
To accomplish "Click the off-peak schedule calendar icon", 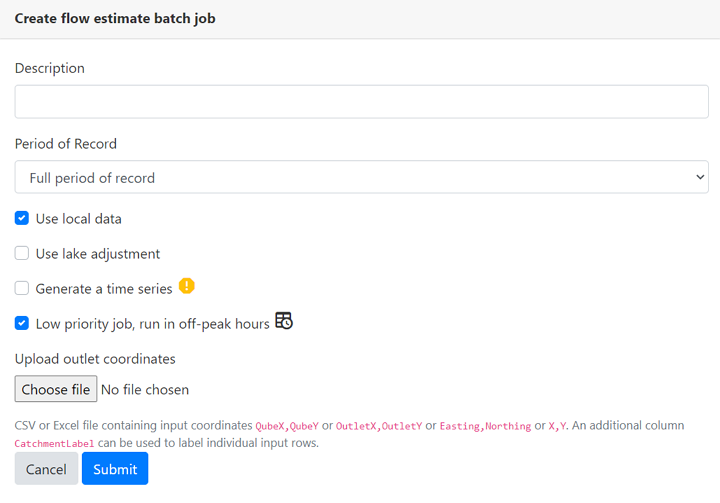I will [x=284, y=321].
